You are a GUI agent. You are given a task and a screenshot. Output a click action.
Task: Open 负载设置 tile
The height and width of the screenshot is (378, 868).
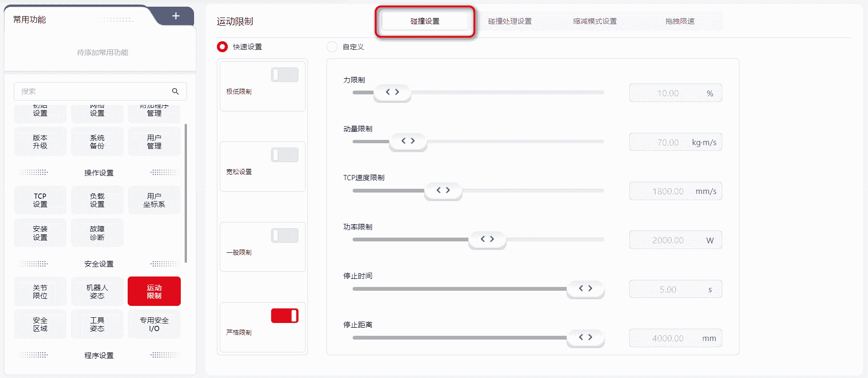point(97,200)
